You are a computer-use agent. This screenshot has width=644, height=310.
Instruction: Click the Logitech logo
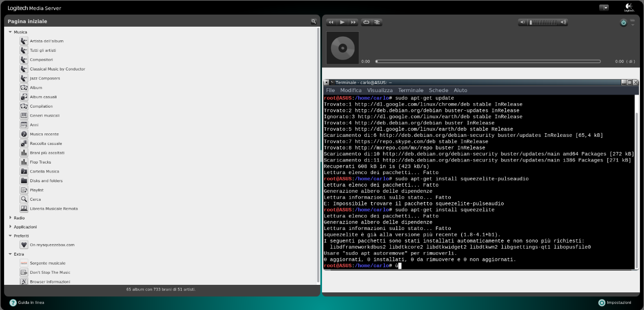click(629, 7)
